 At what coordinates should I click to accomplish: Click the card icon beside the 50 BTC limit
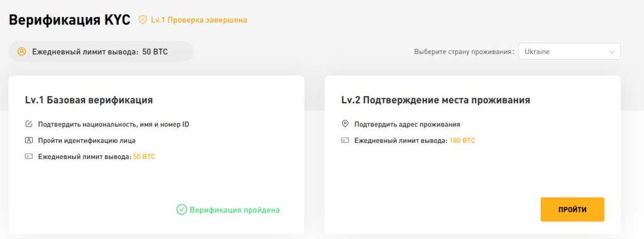tap(29, 157)
